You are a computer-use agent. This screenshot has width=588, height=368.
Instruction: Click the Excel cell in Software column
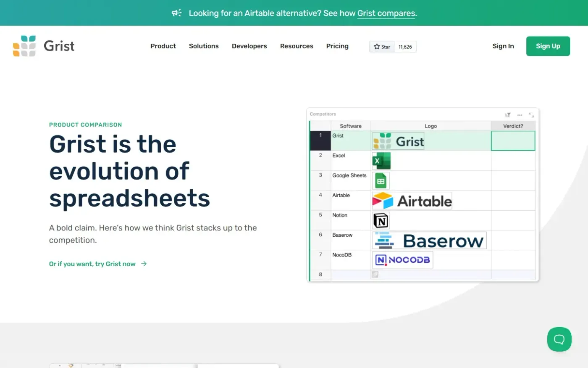pos(351,161)
